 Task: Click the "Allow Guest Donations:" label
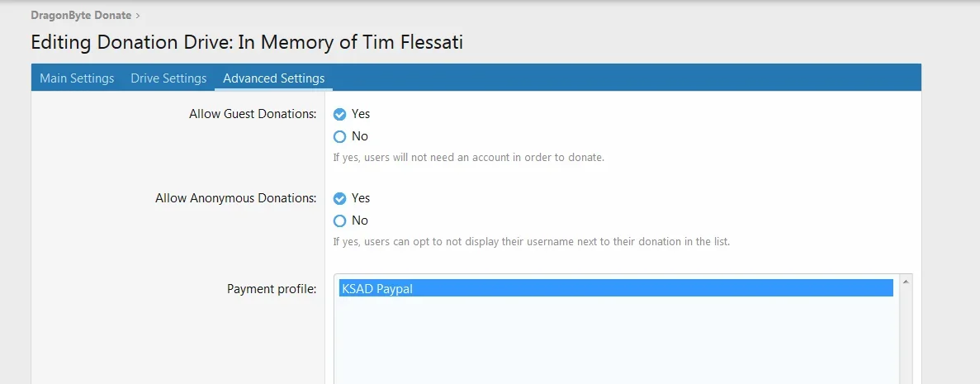point(252,114)
